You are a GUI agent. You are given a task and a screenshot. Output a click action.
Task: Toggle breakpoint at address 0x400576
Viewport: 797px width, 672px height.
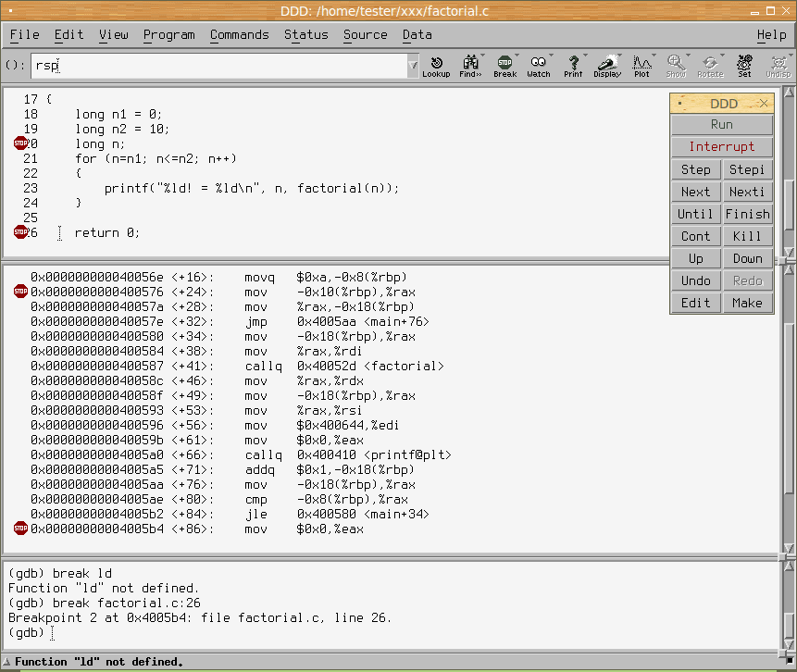[x=21, y=292]
